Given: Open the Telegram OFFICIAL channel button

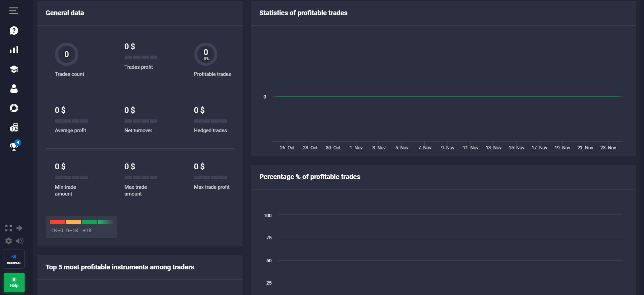Looking at the screenshot, I should (x=14, y=259).
